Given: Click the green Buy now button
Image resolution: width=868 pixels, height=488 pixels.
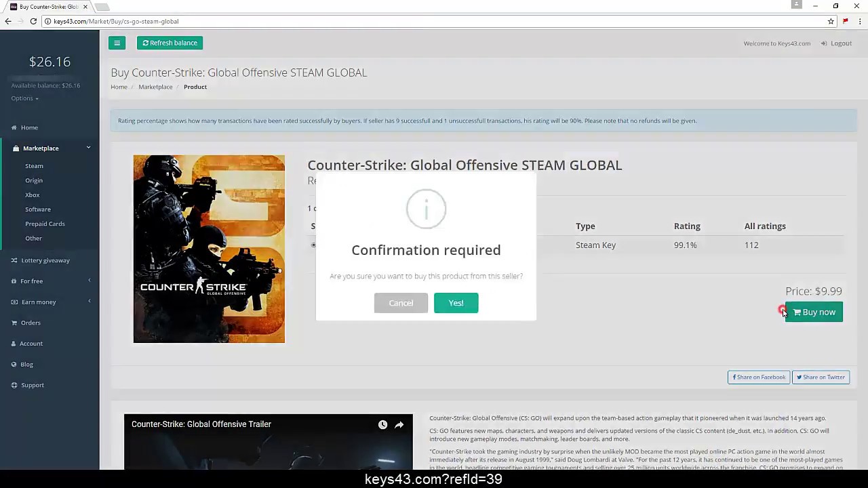Looking at the screenshot, I should [x=814, y=312].
